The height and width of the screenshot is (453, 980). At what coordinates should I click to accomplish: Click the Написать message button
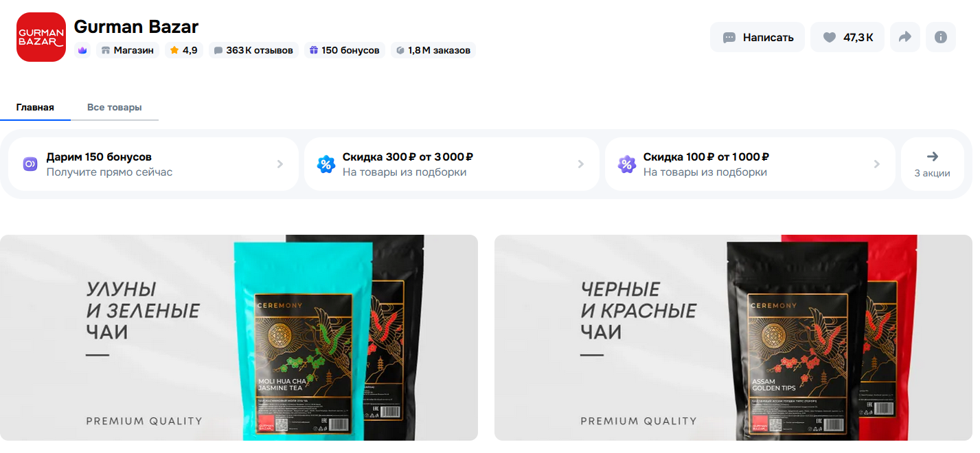pos(757,37)
